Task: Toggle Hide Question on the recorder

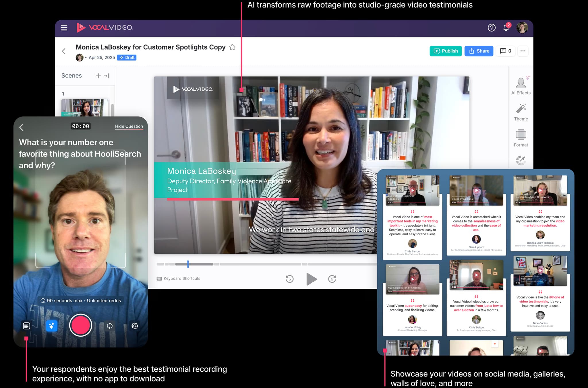Action: pos(129,126)
